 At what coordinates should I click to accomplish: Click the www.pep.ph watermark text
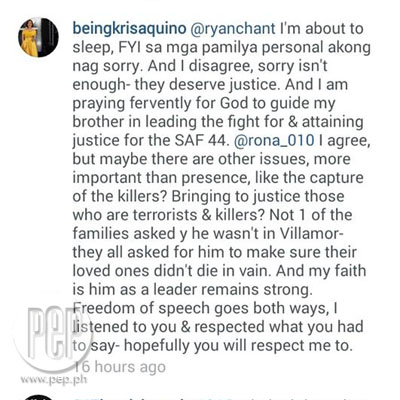point(54,380)
